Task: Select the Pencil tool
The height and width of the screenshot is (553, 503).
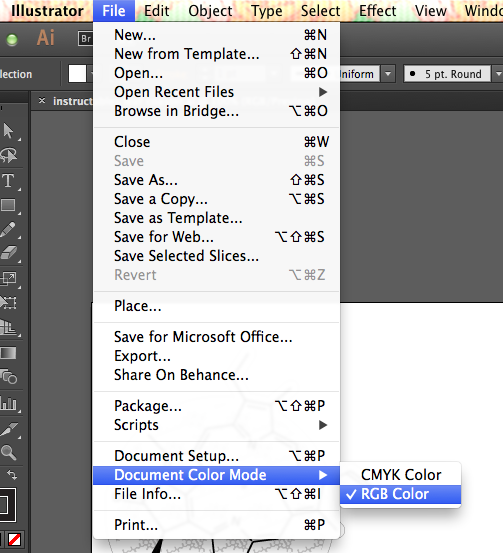Action: pyautogui.click(x=8, y=229)
